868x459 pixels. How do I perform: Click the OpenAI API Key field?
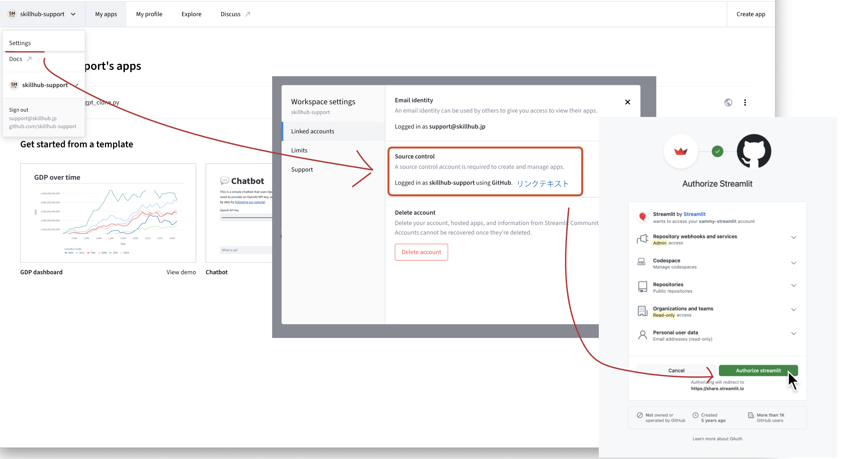click(246, 217)
